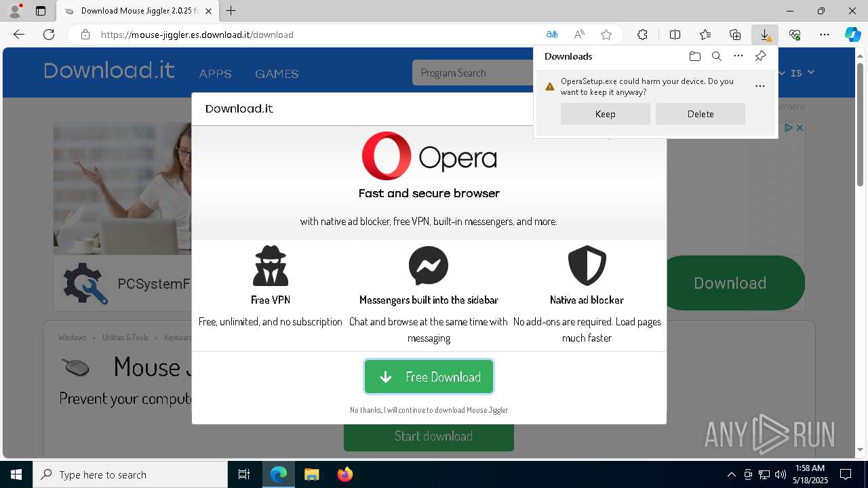Open the tab actions menu icon
Image resolution: width=868 pixels, height=488 pixels.
pos(41,11)
